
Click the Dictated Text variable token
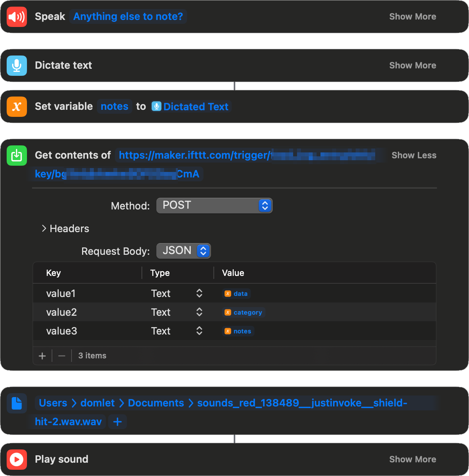190,106
